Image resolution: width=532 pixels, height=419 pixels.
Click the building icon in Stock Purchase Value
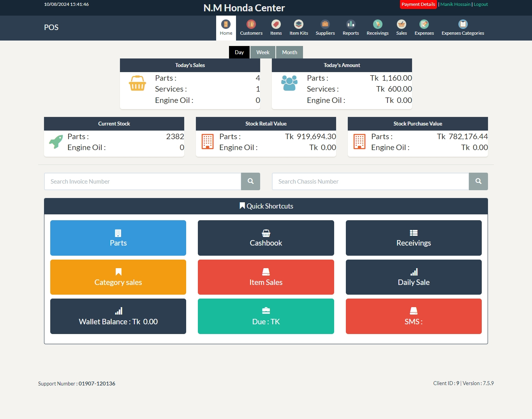[x=359, y=141]
